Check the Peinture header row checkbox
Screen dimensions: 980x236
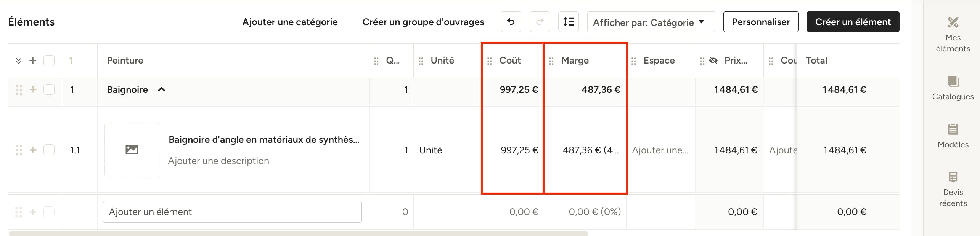point(49,61)
